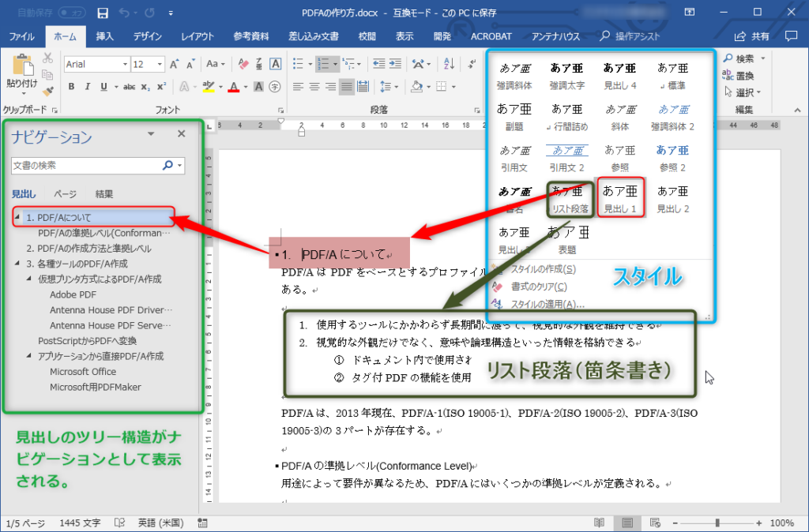Toggle superscript x² button
The width and height of the screenshot is (809, 532).
pyautogui.click(x=161, y=87)
